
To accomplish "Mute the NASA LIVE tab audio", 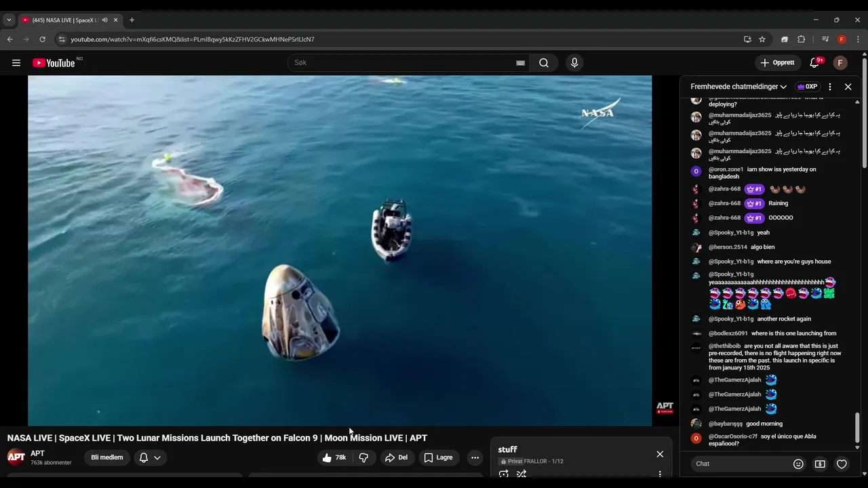I will tap(104, 20).
